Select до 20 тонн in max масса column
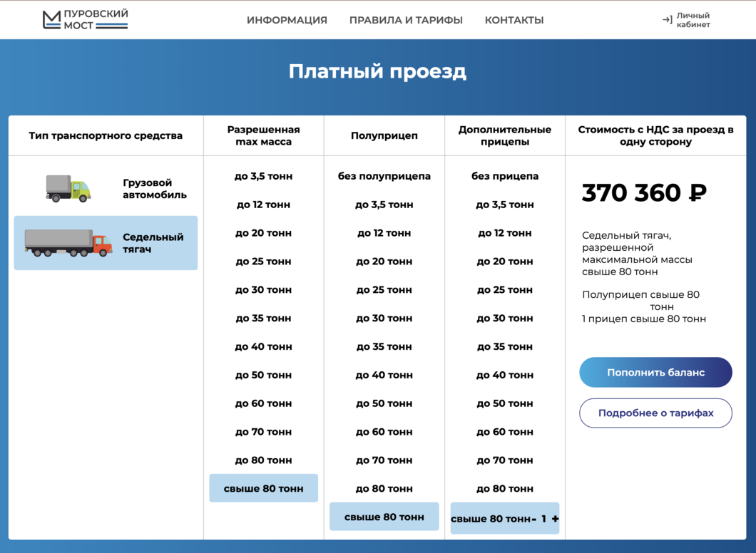 (263, 233)
